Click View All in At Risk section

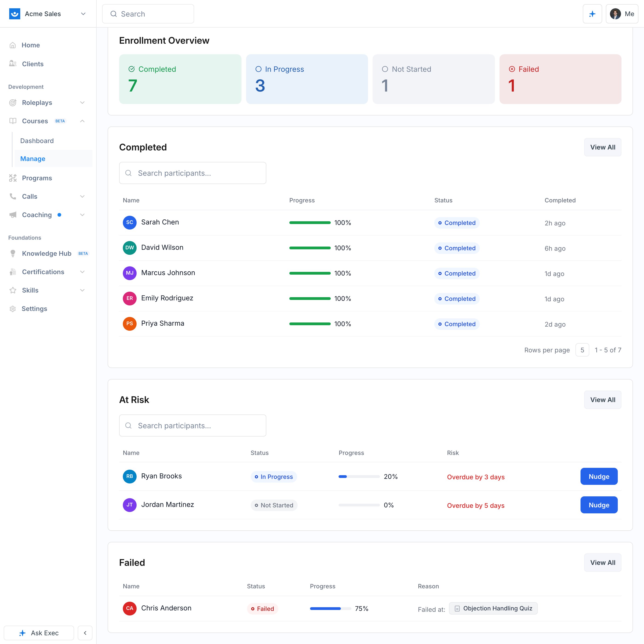603,400
